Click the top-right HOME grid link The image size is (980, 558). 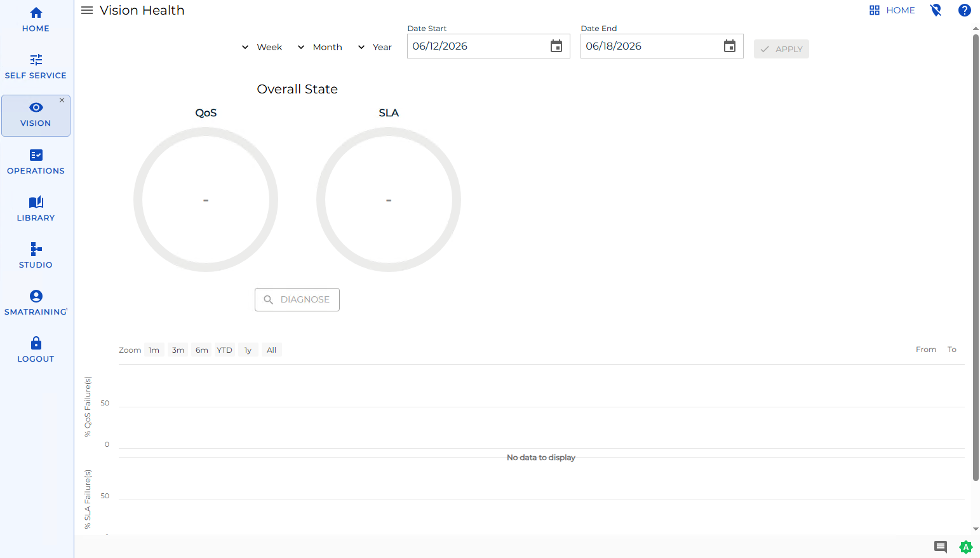pos(892,10)
